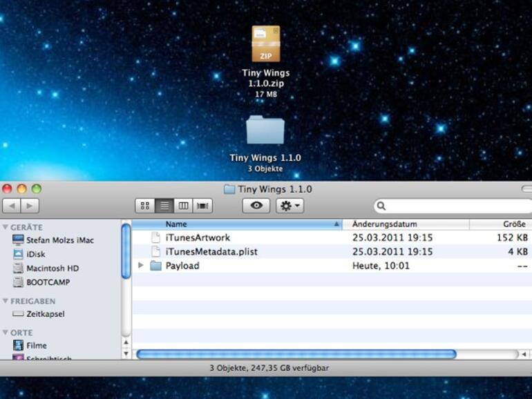Viewport: 532px width, 399px height.
Task: Collapse the FREIGABEN sidebar section
Action: 6,301
